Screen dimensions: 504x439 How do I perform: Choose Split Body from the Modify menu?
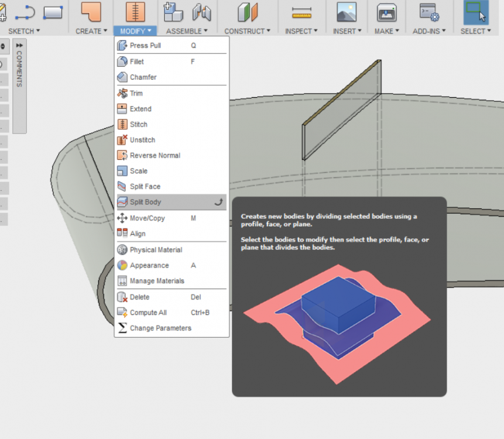tap(145, 202)
